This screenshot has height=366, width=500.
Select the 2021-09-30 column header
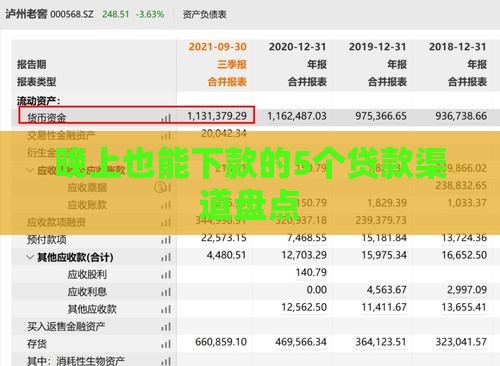point(218,47)
